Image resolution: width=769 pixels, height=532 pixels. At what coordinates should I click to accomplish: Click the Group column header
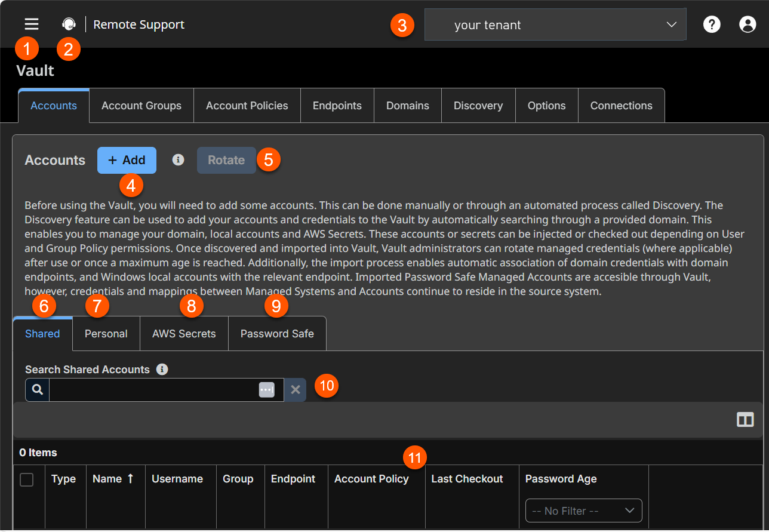pos(238,479)
